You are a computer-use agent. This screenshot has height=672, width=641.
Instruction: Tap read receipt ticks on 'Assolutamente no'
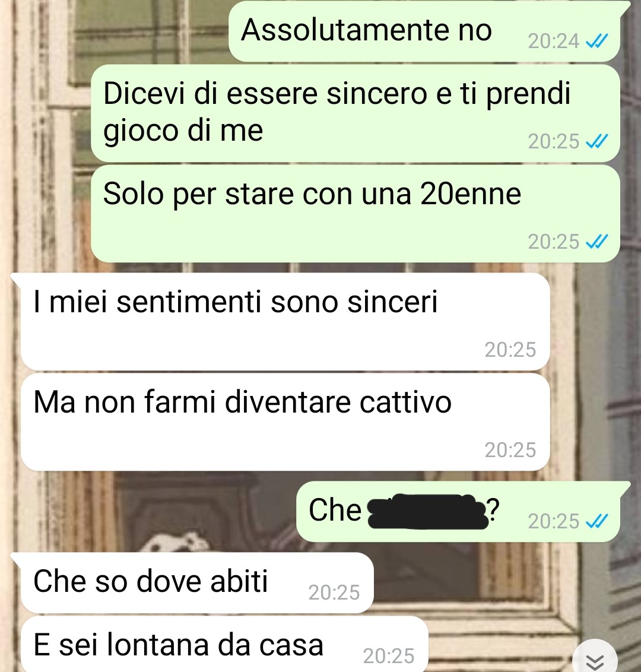pos(596,41)
